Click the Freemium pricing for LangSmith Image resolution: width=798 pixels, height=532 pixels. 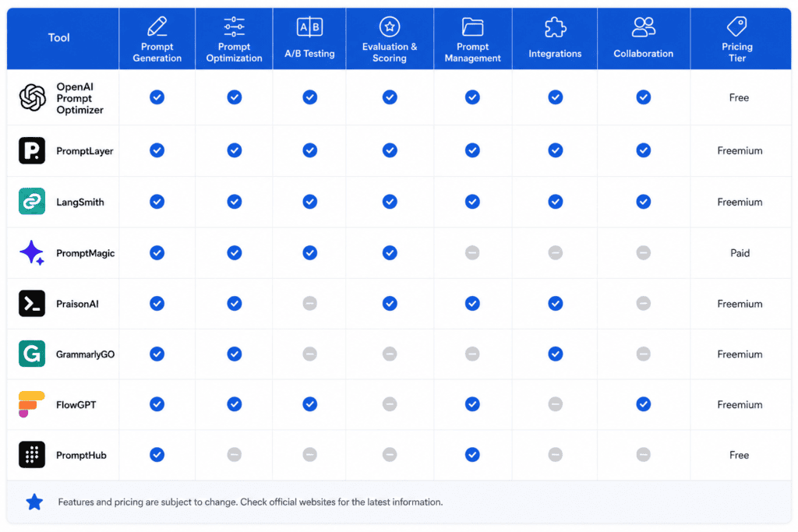(x=740, y=202)
